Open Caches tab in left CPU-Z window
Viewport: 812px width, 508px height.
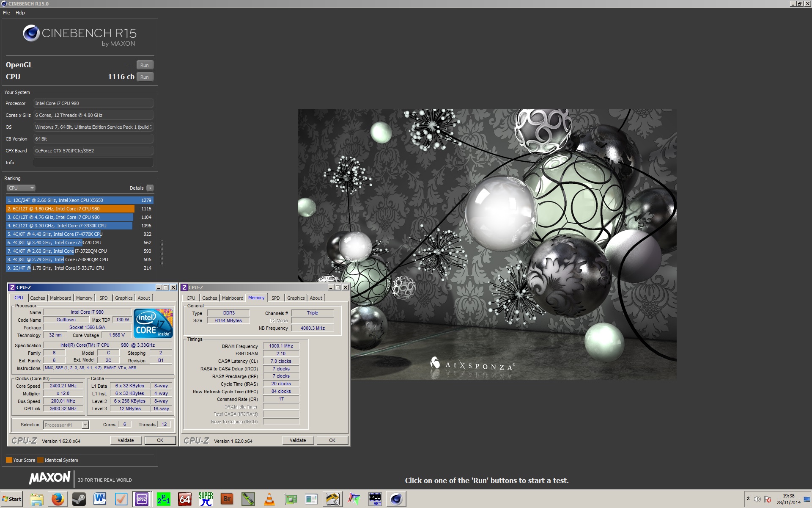tap(38, 298)
